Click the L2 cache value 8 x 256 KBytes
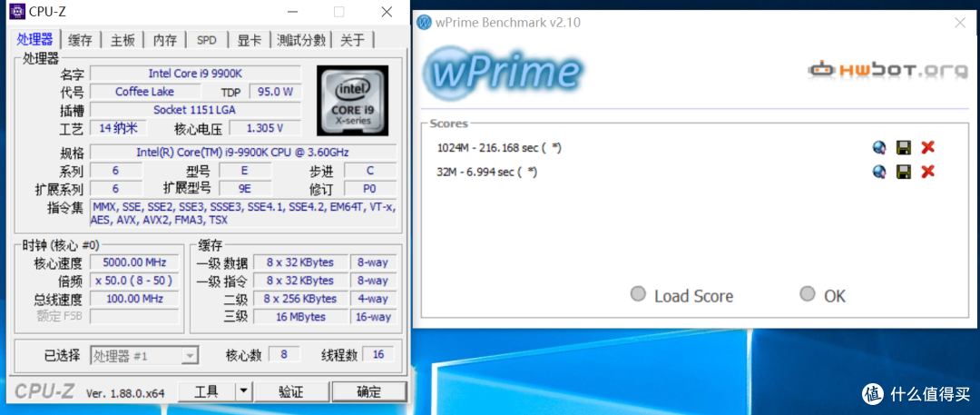980x415 pixels. pyautogui.click(x=300, y=299)
